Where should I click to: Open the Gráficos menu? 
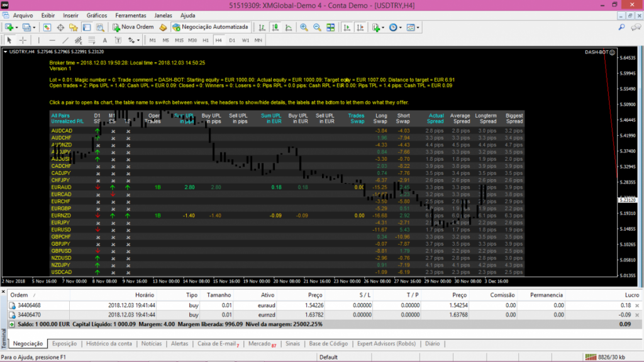pos(97,15)
